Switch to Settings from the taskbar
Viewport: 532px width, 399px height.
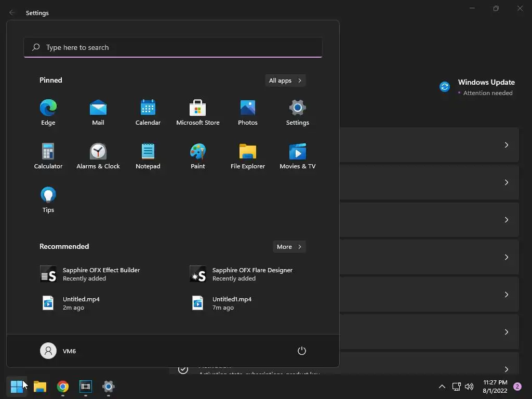click(109, 387)
